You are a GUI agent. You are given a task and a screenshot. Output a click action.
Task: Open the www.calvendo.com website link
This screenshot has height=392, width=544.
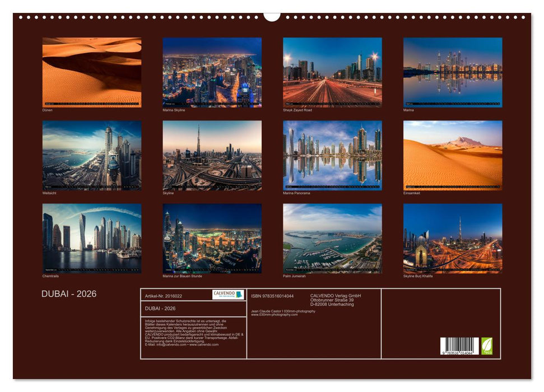click(204, 344)
